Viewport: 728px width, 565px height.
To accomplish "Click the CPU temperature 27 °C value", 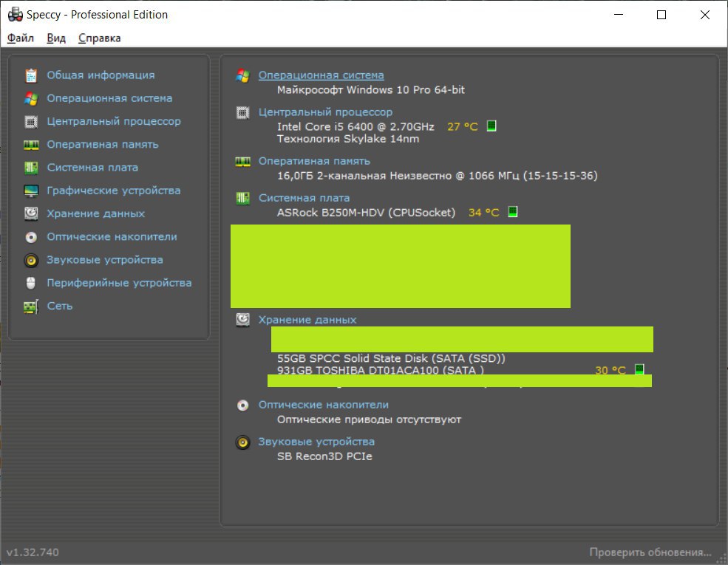I will [463, 126].
